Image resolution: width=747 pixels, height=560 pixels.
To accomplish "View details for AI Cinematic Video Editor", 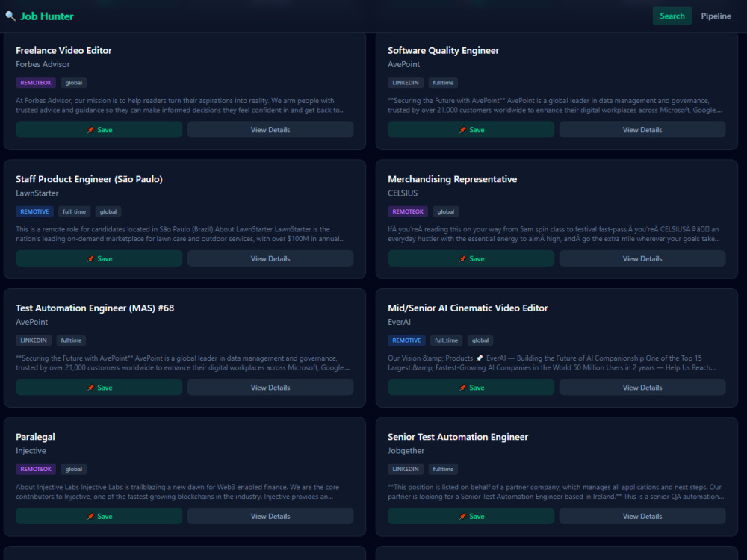I will click(x=642, y=387).
